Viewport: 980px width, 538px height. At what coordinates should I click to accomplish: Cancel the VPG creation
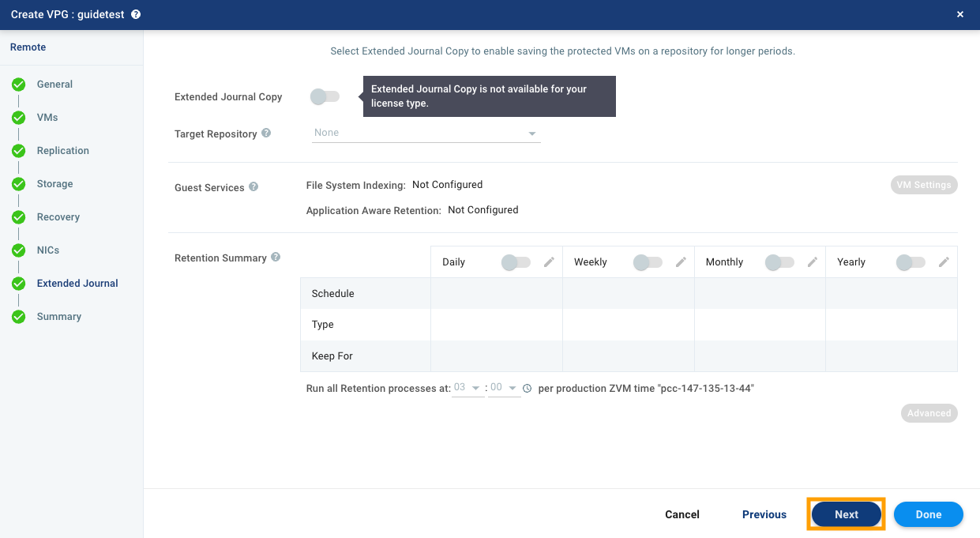[x=682, y=514]
